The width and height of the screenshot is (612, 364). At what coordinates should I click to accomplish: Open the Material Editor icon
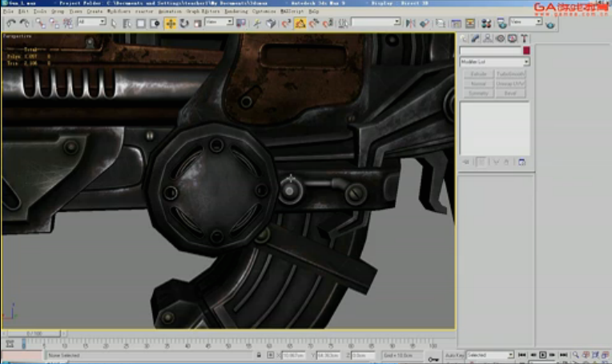click(486, 23)
